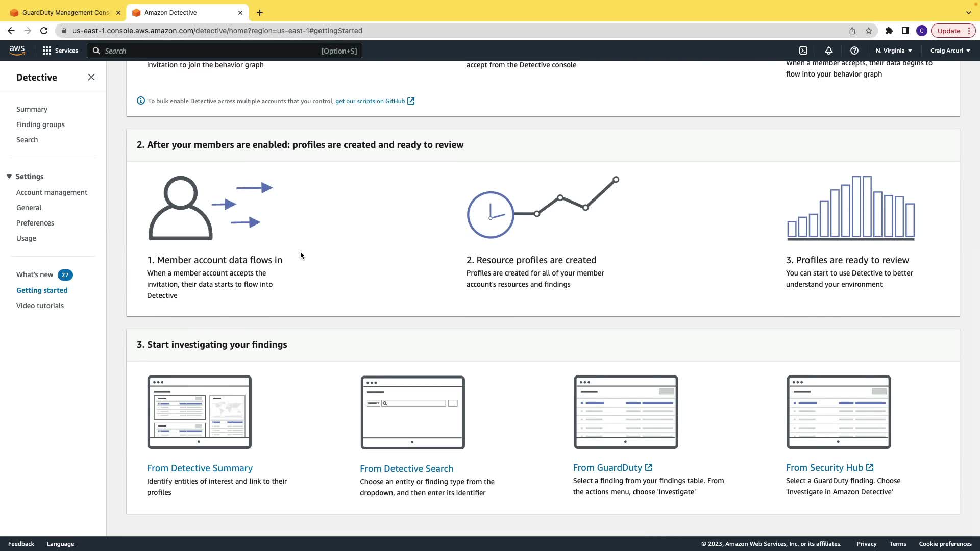The width and height of the screenshot is (980, 551).
Task: Click the From Detective Summary illustration
Action: pos(199,412)
